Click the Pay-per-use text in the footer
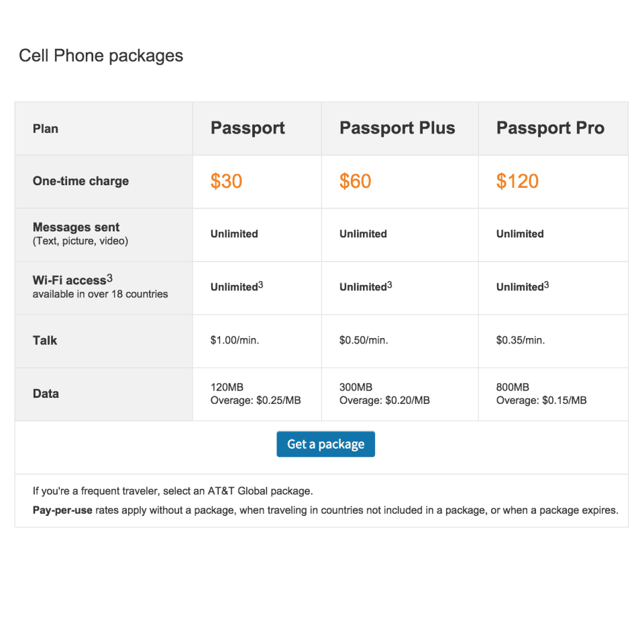The width and height of the screenshot is (644, 644). pyautogui.click(x=62, y=510)
